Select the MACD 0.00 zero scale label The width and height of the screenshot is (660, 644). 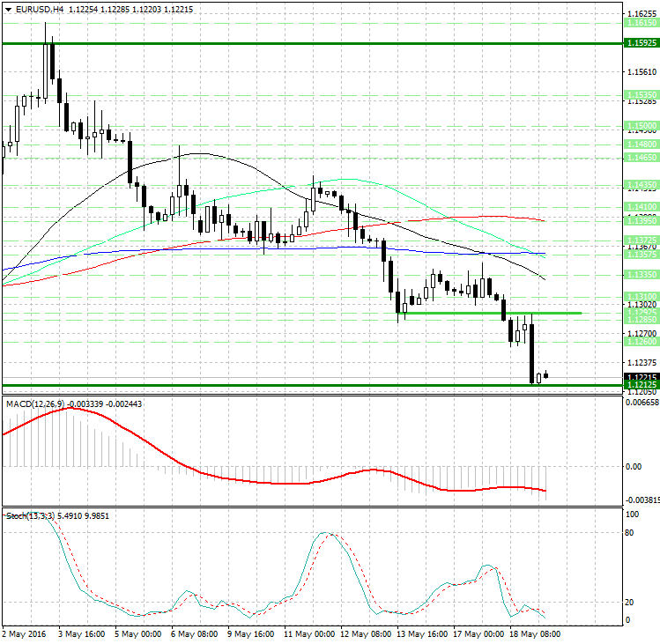[x=633, y=466]
